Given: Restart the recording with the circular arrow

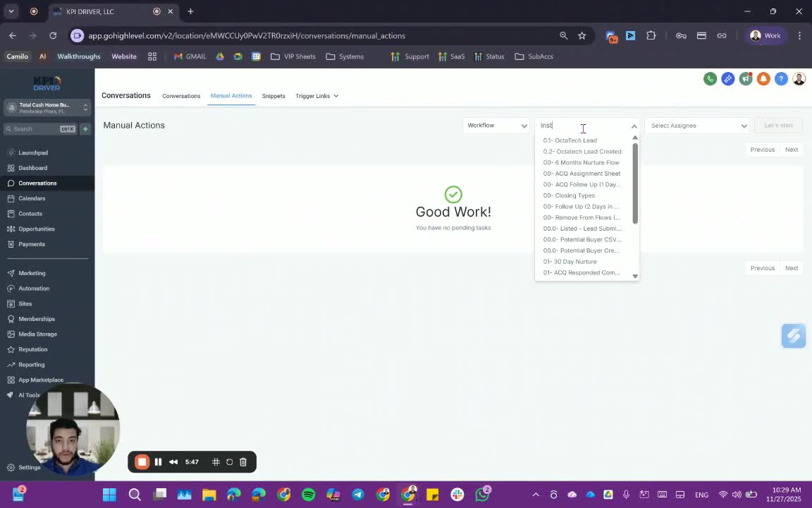Looking at the screenshot, I should 229,462.
